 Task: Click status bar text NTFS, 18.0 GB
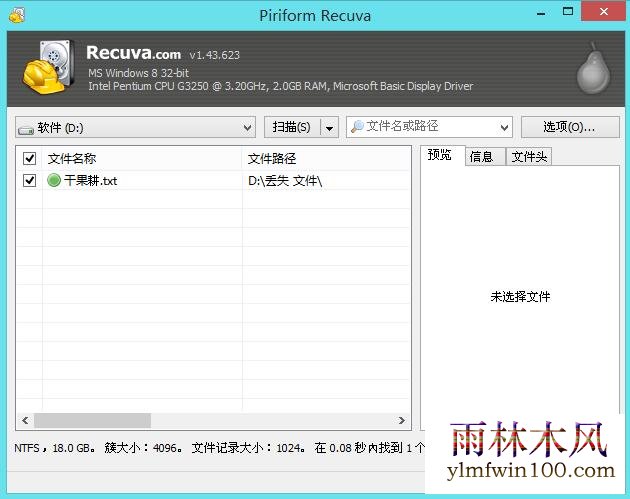(x=55, y=448)
